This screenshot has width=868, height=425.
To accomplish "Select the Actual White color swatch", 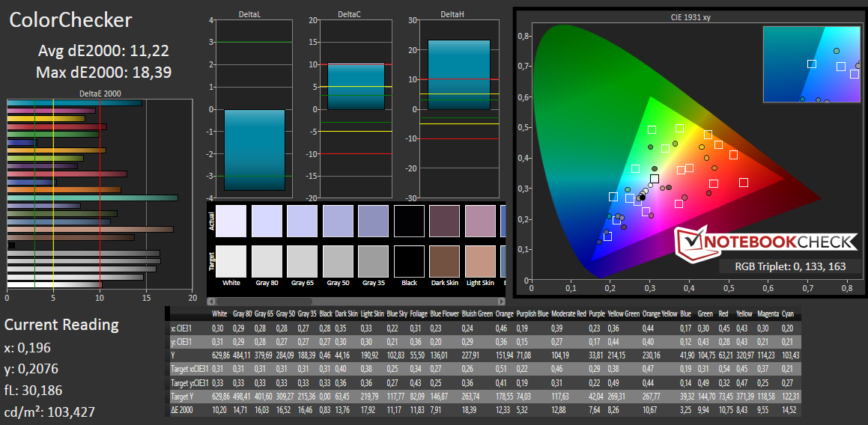I will [230, 221].
